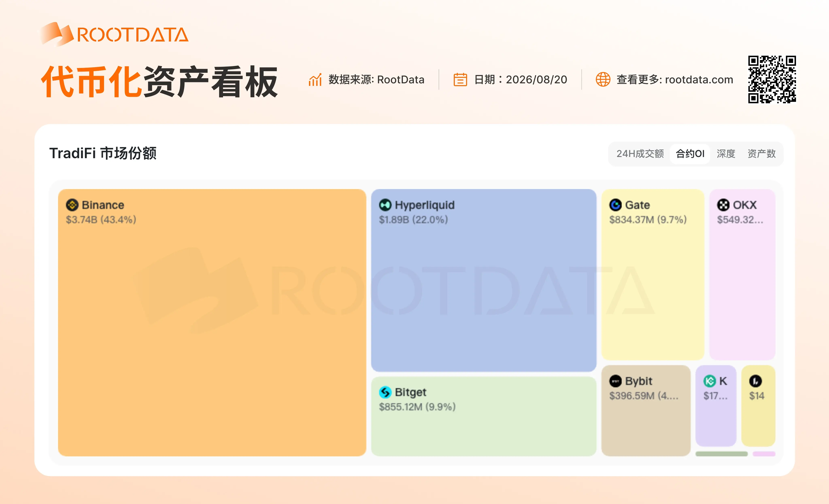This screenshot has width=829, height=504.
Task: Click the QR code image
Action: (x=772, y=79)
